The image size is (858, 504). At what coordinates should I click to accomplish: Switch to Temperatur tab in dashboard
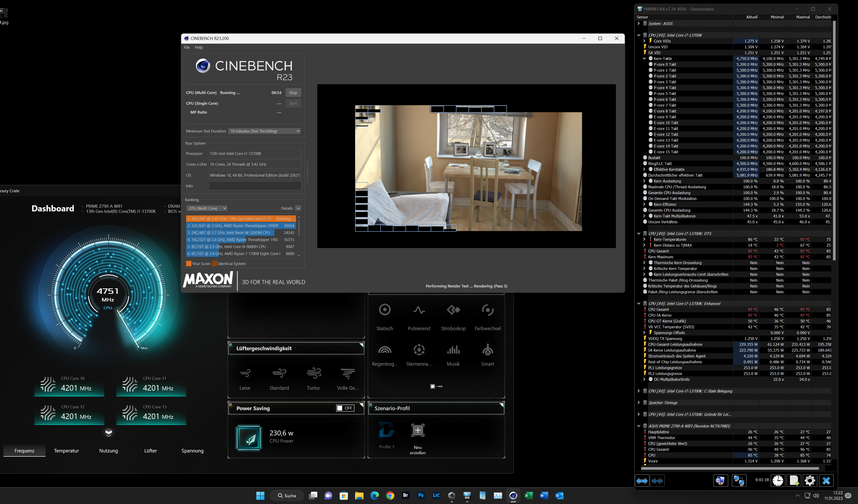coord(66,451)
